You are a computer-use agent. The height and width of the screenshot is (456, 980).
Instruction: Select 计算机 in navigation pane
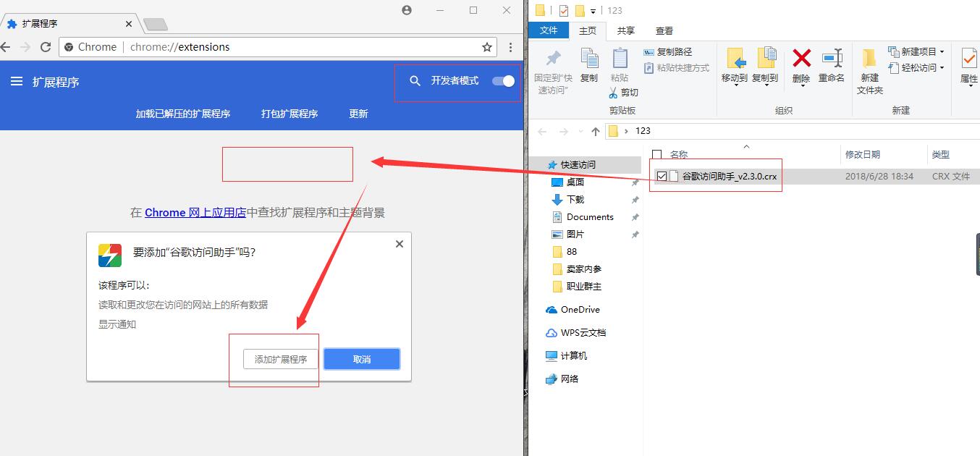pyautogui.click(x=574, y=355)
